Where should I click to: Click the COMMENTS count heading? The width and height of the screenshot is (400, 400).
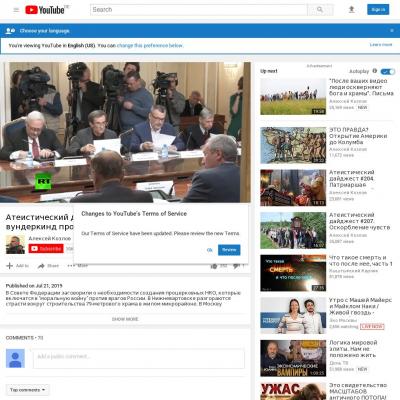click(x=24, y=338)
